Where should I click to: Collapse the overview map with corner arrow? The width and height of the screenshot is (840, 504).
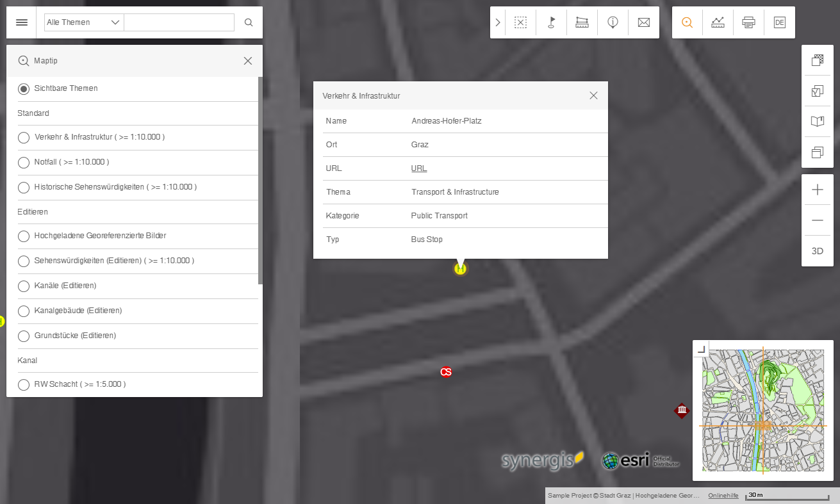[x=701, y=348]
